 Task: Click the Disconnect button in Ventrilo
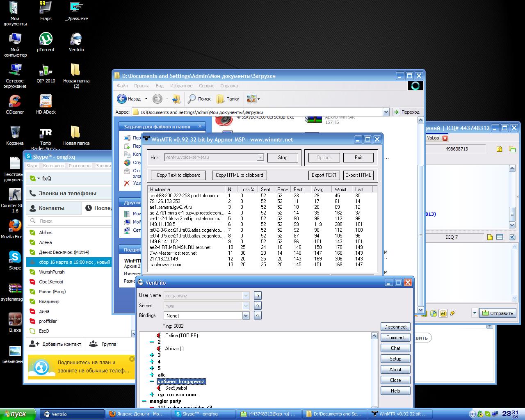(395, 327)
